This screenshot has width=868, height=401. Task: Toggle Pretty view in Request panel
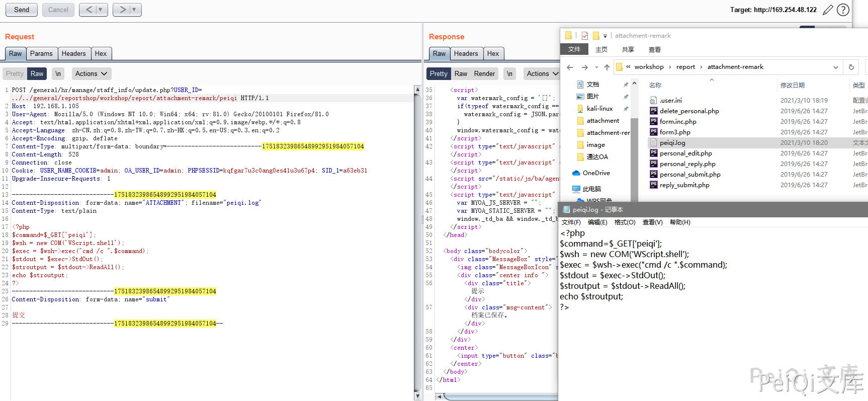[15, 73]
